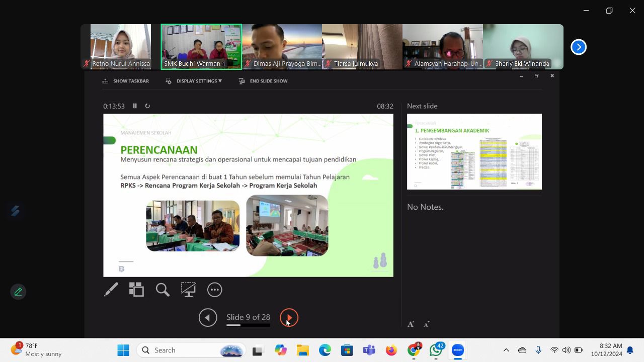
Task: Restart the presentation timer
Action: [x=147, y=106]
